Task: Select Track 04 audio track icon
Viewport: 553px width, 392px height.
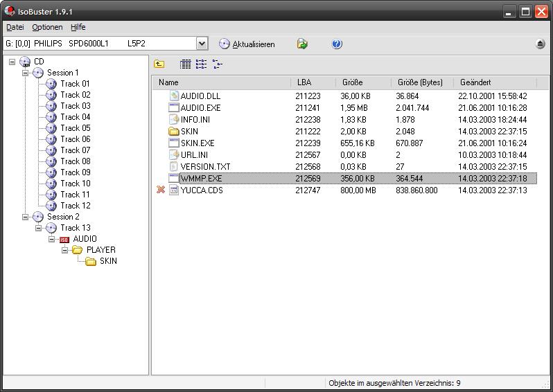Action: [x=51, y=117]
